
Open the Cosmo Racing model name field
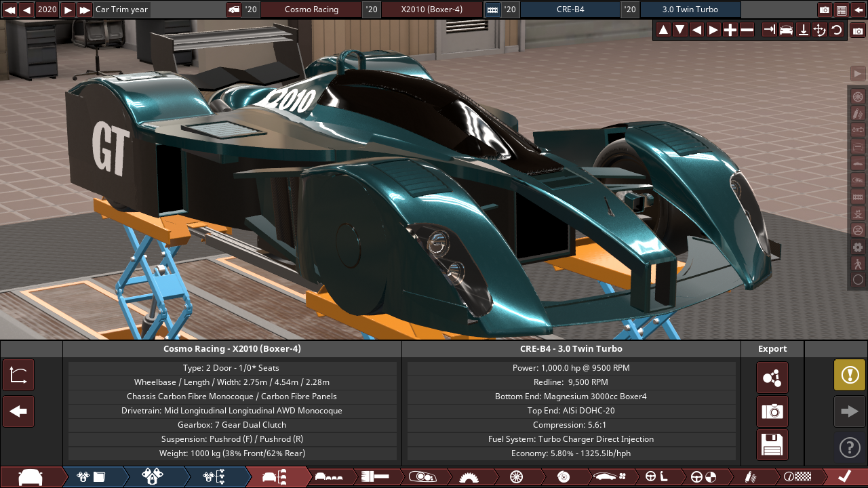311,9
